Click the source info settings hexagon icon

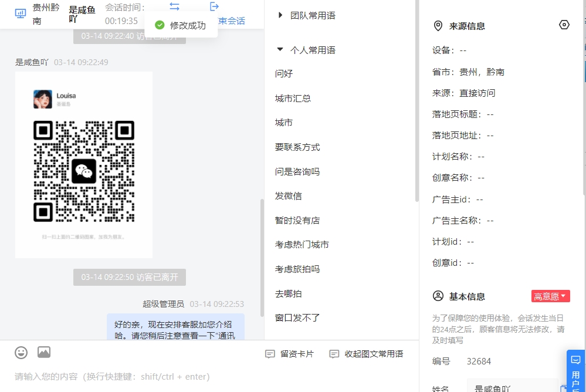pos(564,25)
